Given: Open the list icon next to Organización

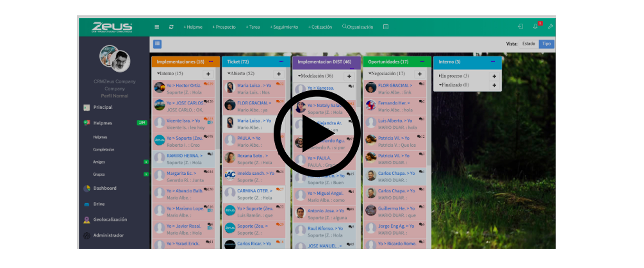Looking at the screenshot, I should click(x=386, y=27).
